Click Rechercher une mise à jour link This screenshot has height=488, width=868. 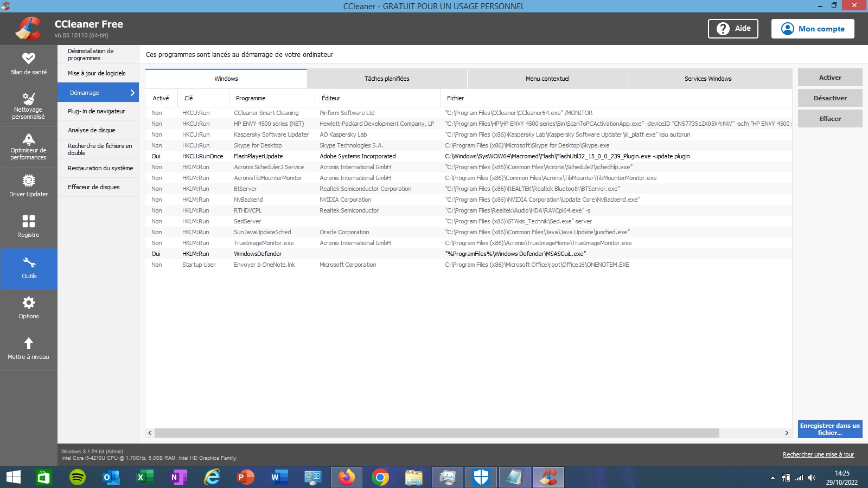[x=818, y=454]
